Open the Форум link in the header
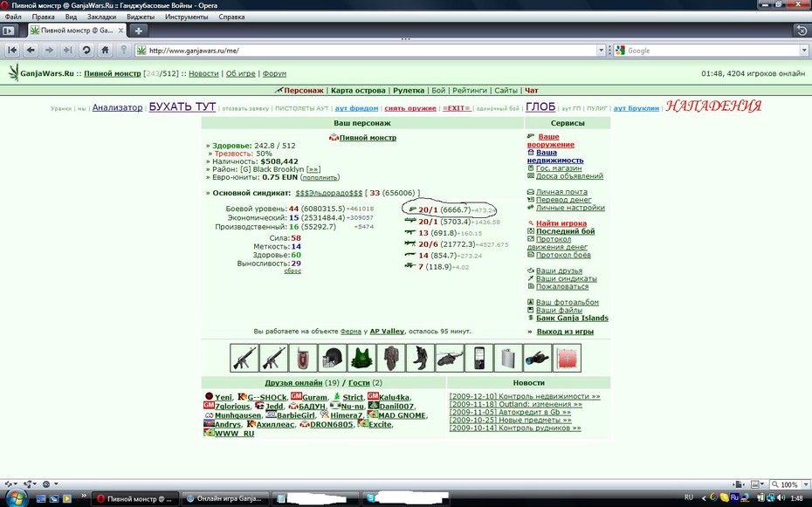 point(274,73)
